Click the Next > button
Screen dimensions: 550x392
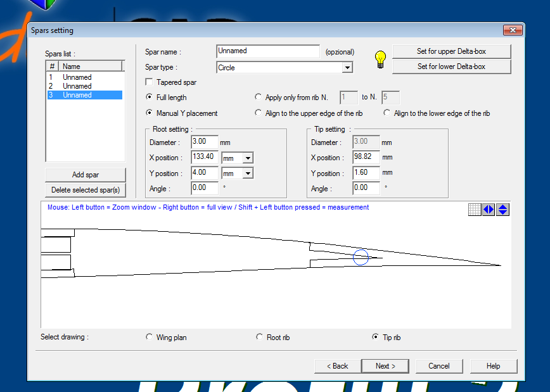(x=385, y=366)
